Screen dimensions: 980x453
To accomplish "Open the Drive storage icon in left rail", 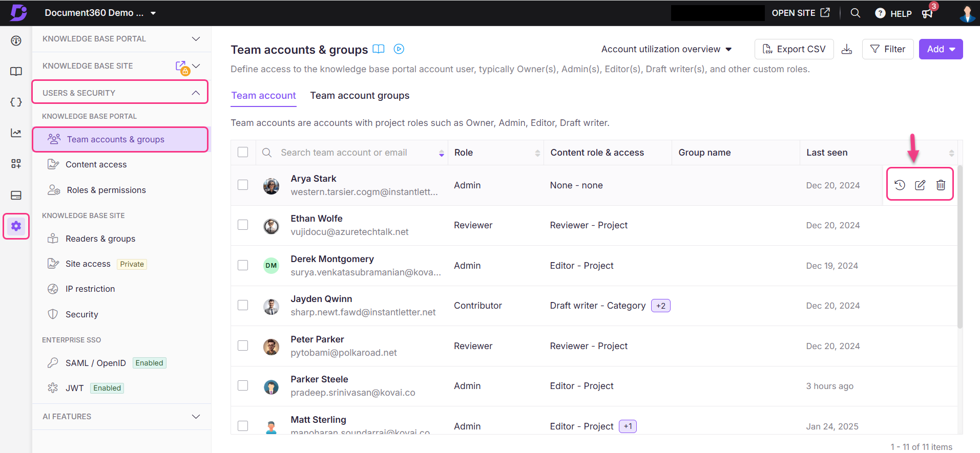I will 16,195.
